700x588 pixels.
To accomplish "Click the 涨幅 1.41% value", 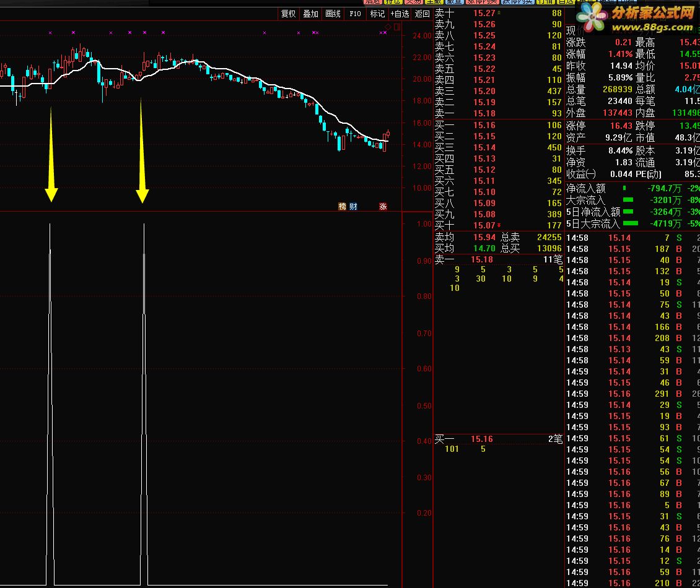I will point(621,54).
